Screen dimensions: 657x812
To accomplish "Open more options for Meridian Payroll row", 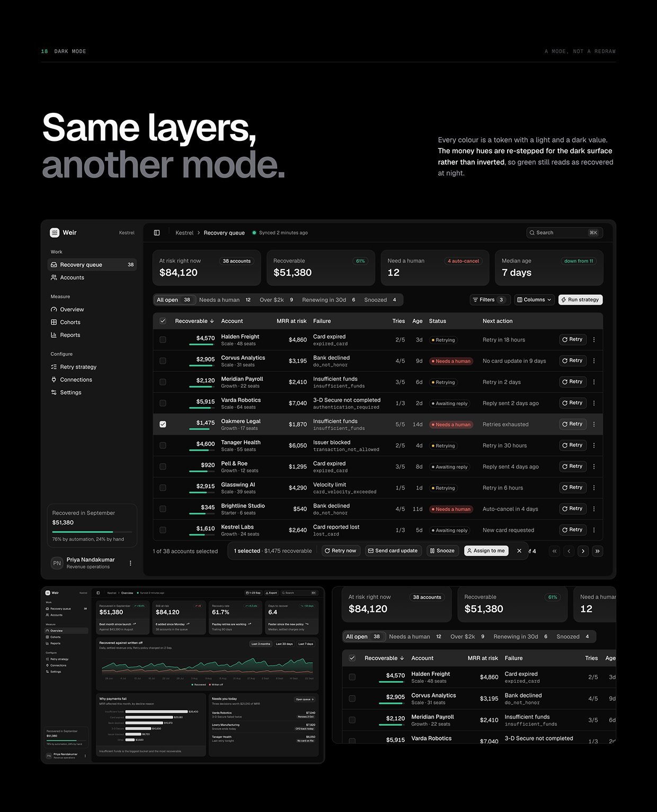I will 594,382.
